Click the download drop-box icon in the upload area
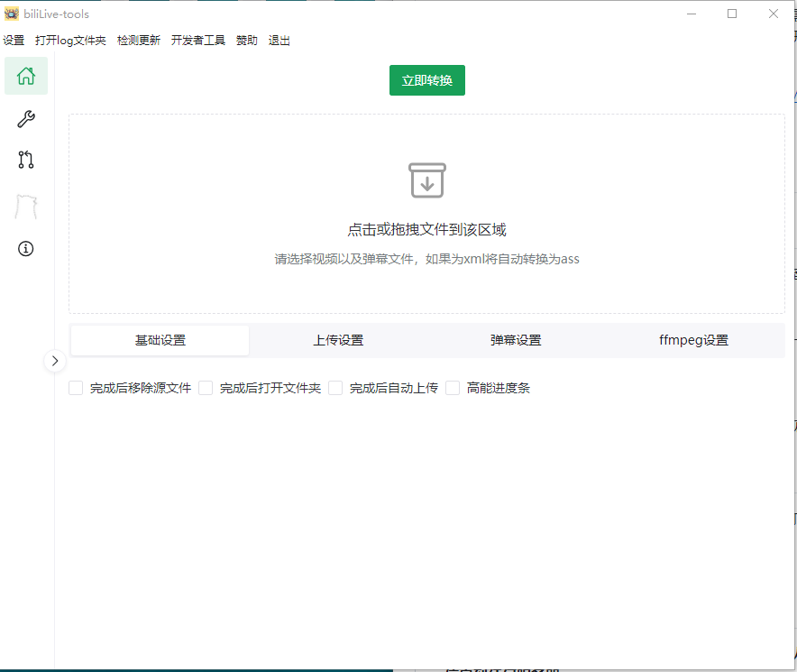797x672 pixels. [x=426, y=180]
